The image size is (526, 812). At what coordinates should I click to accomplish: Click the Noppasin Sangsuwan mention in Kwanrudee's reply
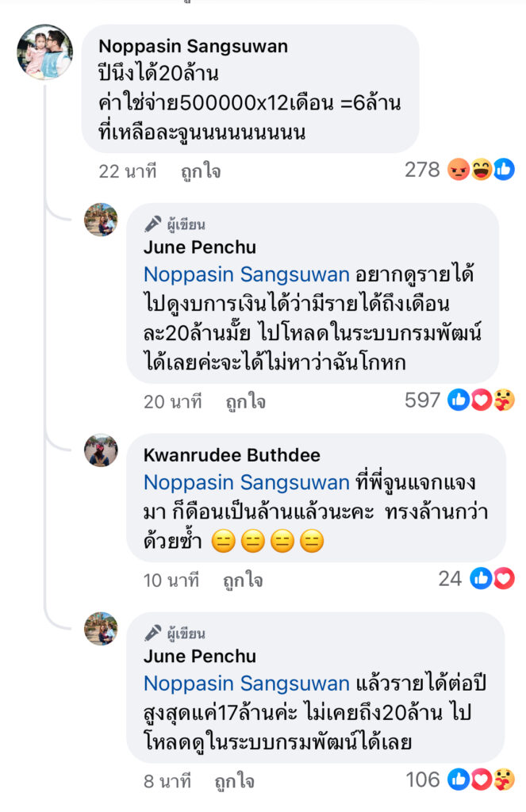pos(246,482)
